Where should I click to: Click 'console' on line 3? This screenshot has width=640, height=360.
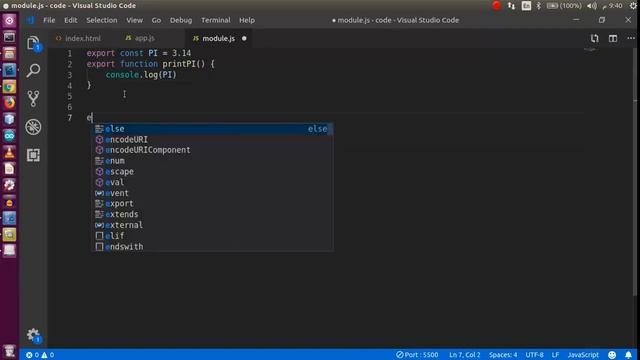point(122,75)
